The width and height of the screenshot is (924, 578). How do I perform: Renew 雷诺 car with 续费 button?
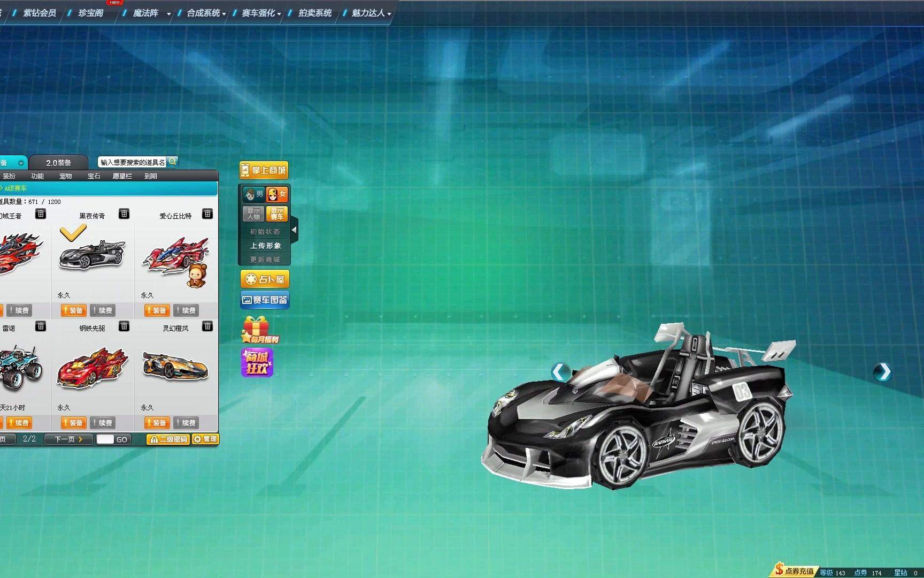tap(19, 423)
